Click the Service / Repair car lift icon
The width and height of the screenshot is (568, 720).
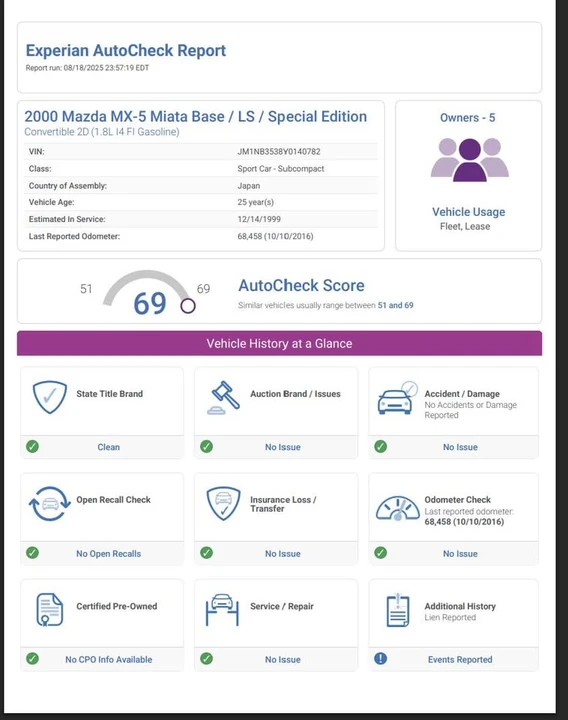pos(222,610)
